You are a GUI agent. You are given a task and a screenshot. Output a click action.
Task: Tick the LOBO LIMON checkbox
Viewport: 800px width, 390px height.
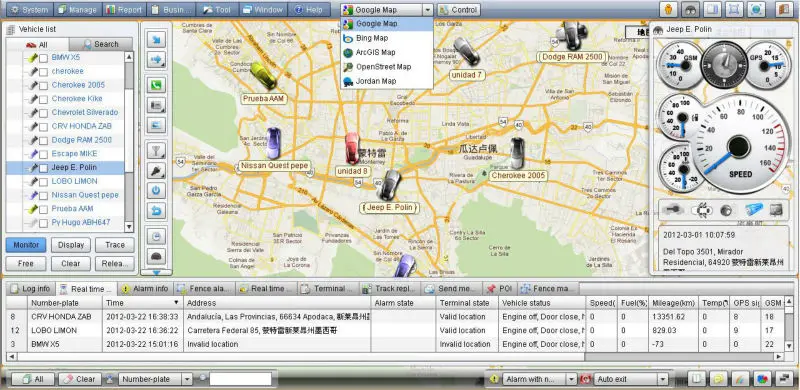[x=43, y=182]
